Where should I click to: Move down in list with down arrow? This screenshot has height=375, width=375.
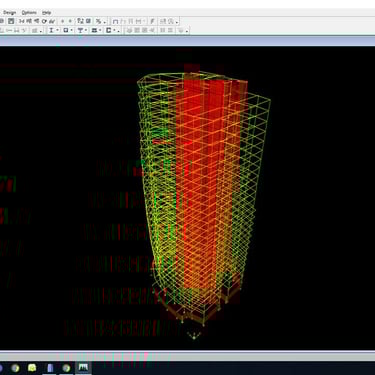70,21
